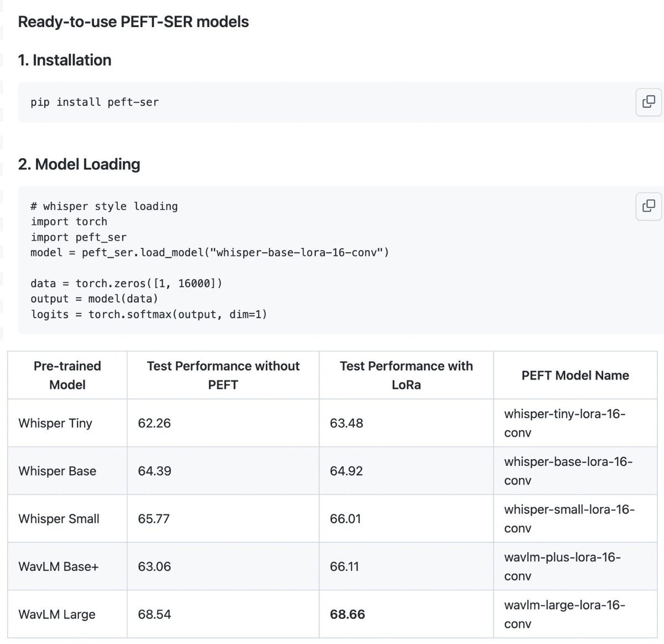
Task: Select the 1. Installation section heading
Action: click(65, 60)
